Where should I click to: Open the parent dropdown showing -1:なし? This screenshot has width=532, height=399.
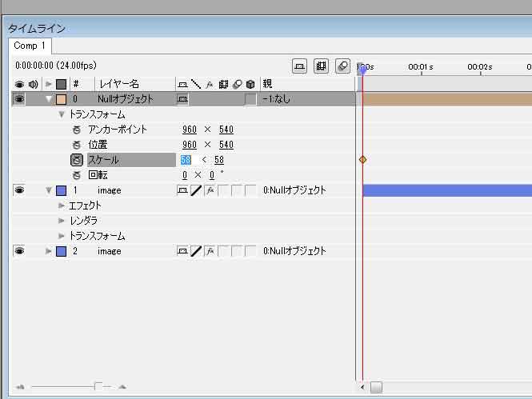(x=276, y=99)
